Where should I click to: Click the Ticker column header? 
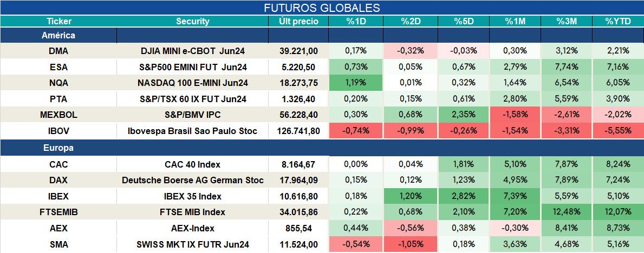58,22
